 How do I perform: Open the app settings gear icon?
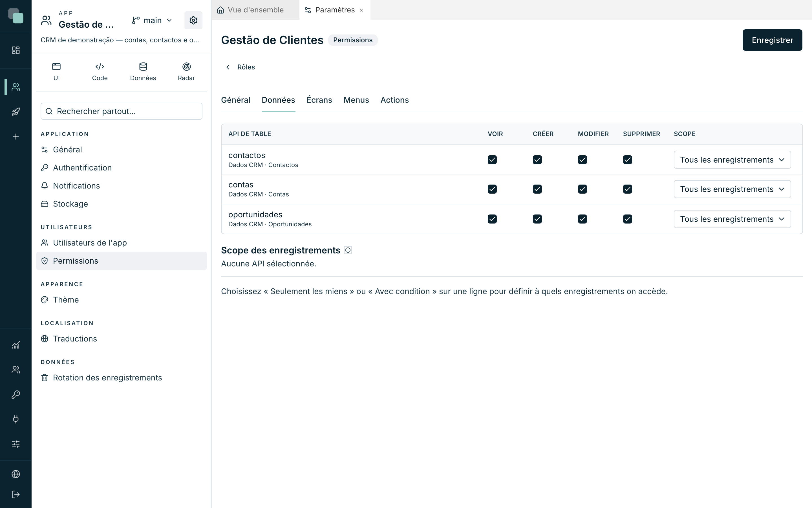point(193,20)
